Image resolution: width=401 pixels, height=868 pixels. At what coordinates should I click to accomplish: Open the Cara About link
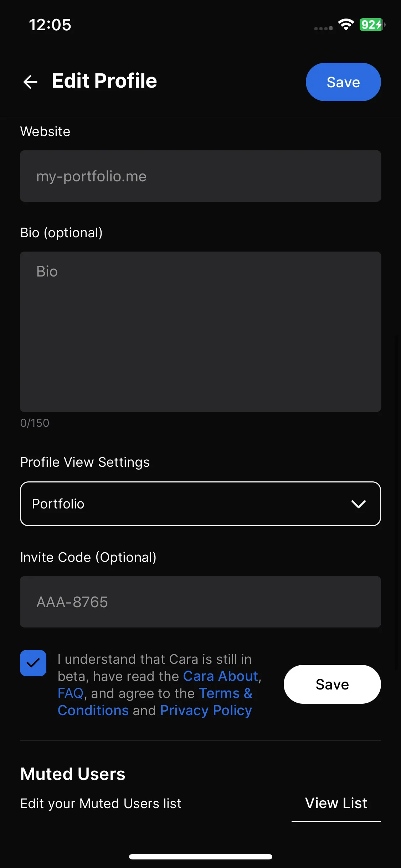[x=221, y=676]
